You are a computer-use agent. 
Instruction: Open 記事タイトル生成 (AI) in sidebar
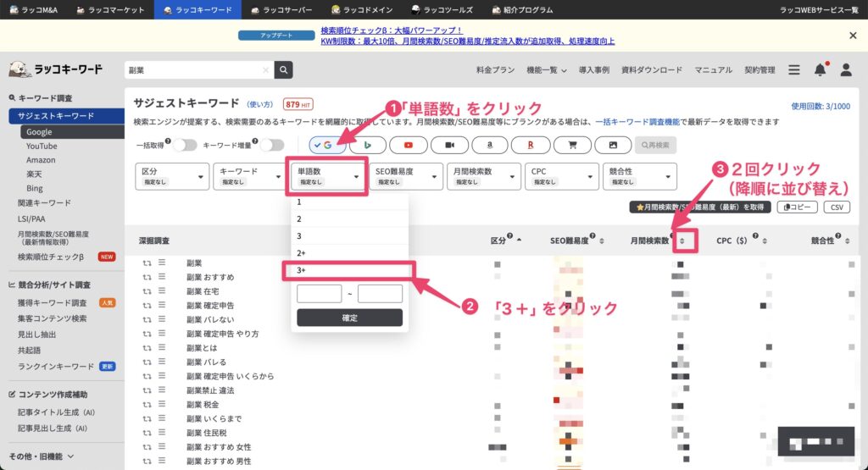click(57, 412)
